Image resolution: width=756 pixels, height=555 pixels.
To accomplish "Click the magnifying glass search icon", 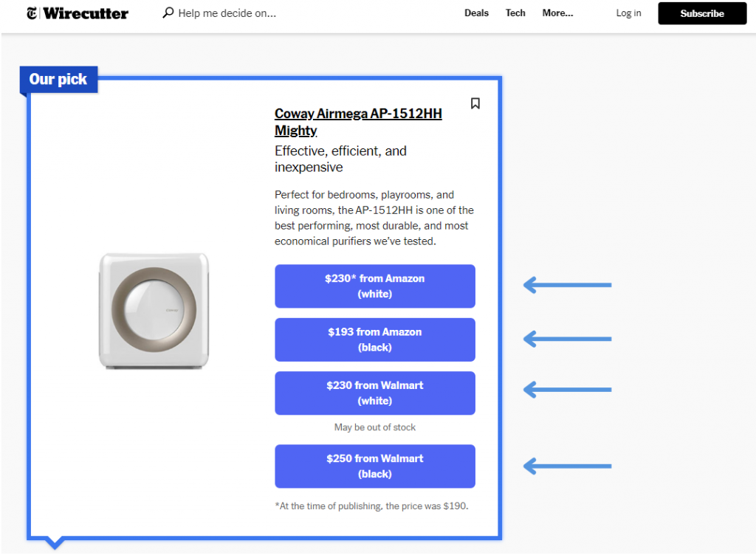I will pyautogui.click(x=168, y=13).
